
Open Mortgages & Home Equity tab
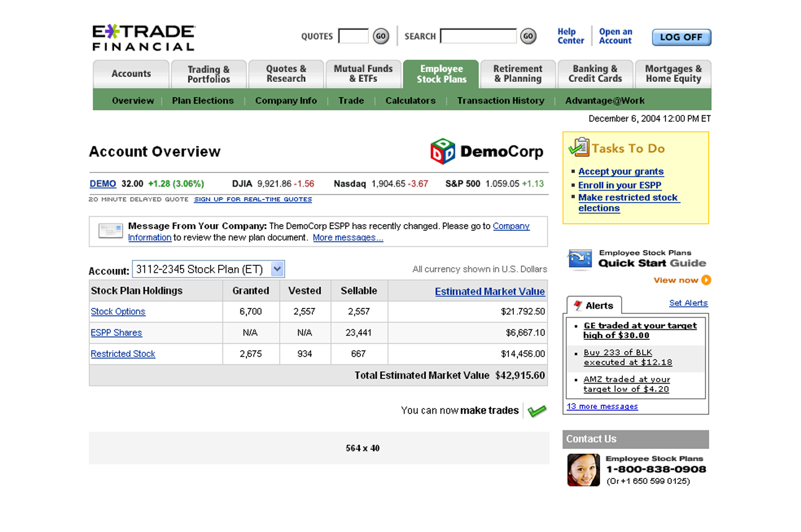[x=673, y=74]
